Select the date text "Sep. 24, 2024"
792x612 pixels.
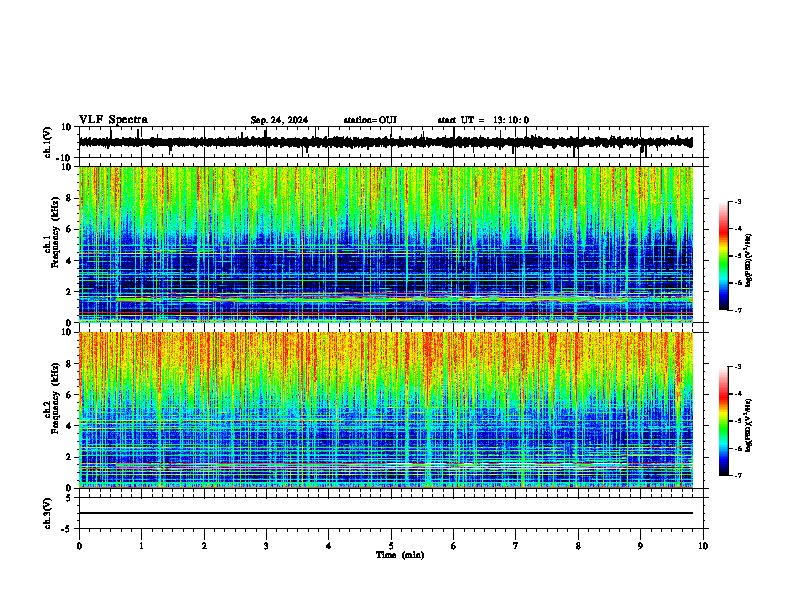click(279, 120)
